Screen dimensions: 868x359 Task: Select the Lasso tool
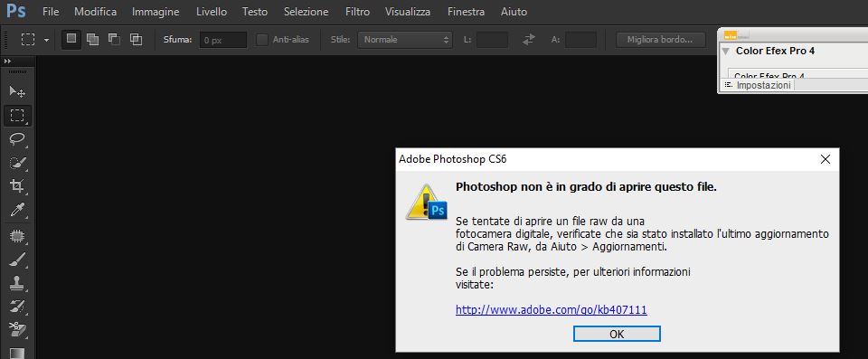pyautogui.click(x=17, y=139)
